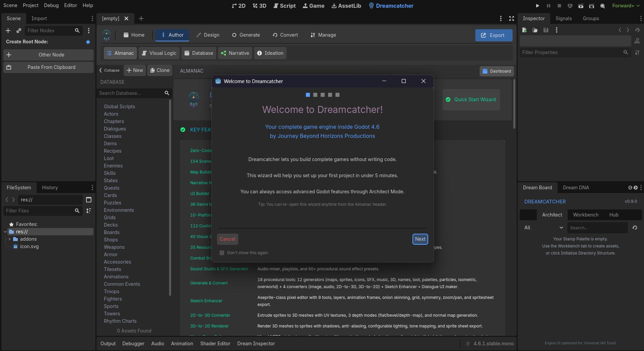This screenshot has width=644, height=351.
Task: Open Inspector extra options menu
Action: pyautogui.click(x=557, y=30)
